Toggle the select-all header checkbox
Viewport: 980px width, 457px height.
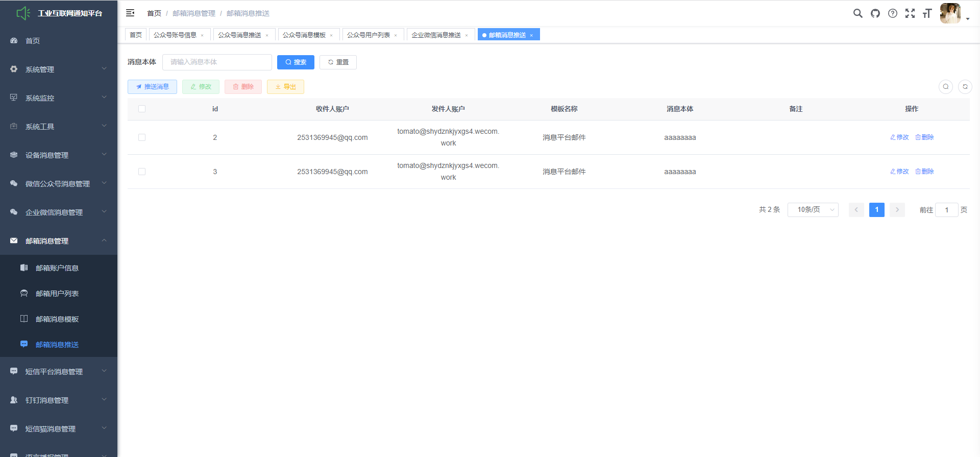point(142,109)
